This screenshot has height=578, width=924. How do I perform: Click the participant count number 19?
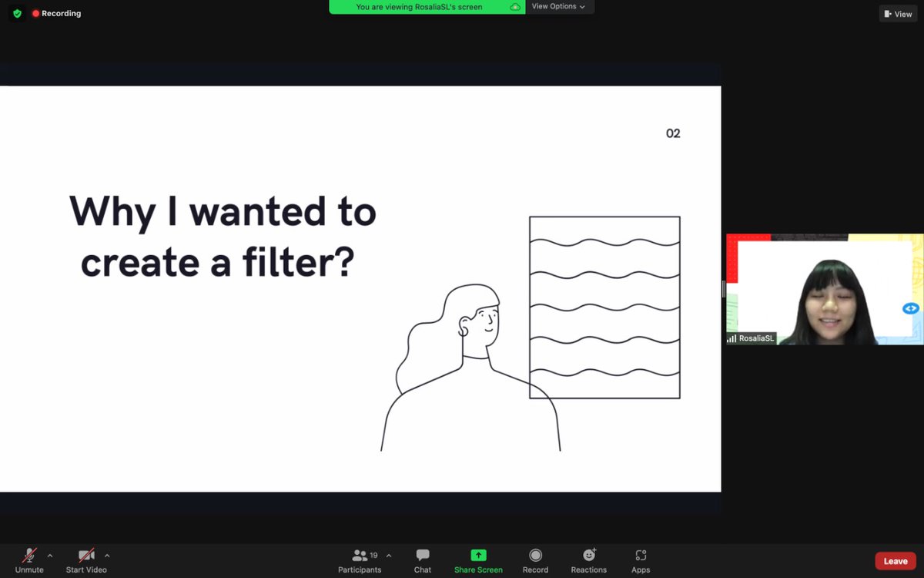click(x=373, y=555)
